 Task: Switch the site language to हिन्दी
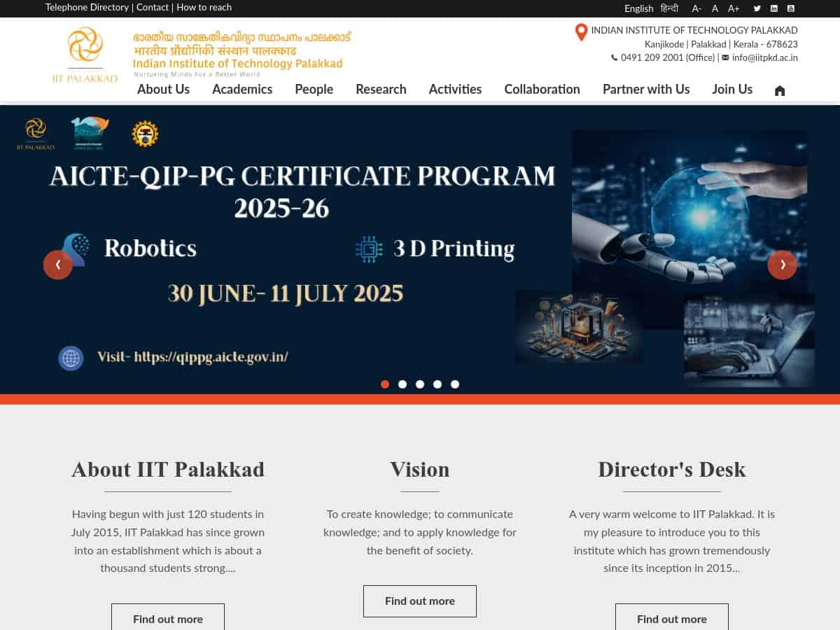[x=669, y=8]
